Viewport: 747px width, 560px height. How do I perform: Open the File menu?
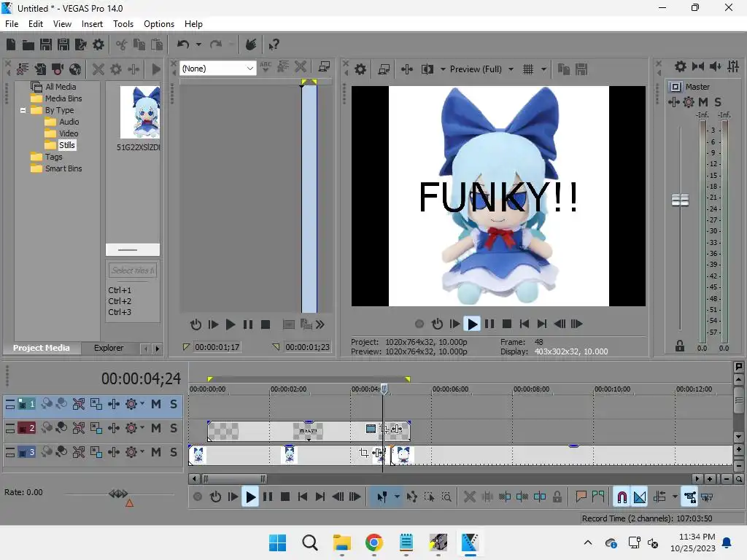(12, 24)
